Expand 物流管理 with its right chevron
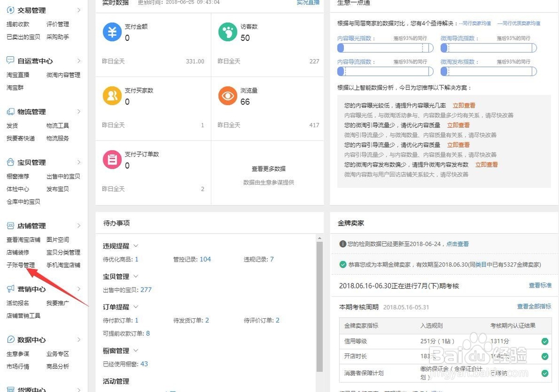Viewport: 559px width, 392px height. [79, 112]
